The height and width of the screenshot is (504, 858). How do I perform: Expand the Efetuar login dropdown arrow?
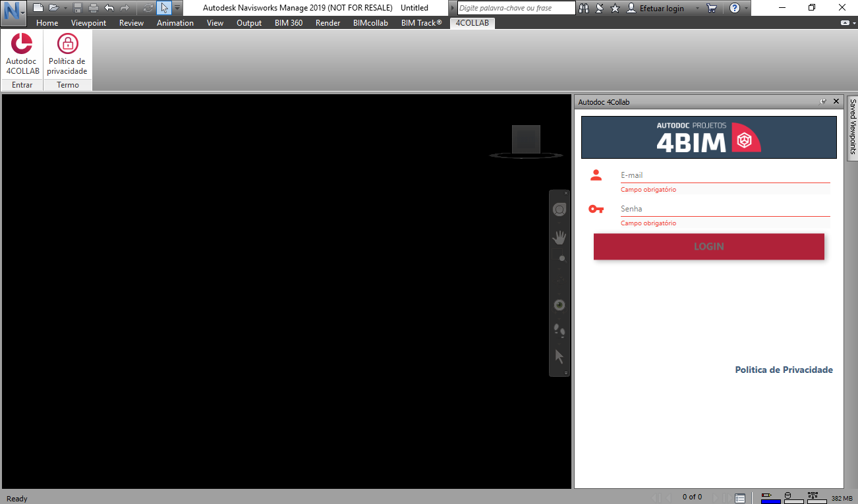click(697, 9)
